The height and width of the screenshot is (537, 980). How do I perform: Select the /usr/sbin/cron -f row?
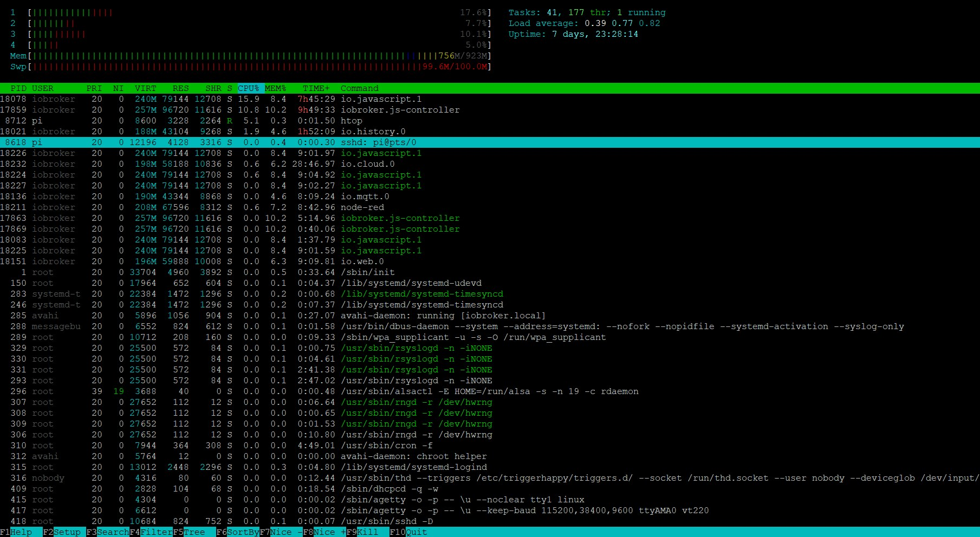tap(490, 446)
